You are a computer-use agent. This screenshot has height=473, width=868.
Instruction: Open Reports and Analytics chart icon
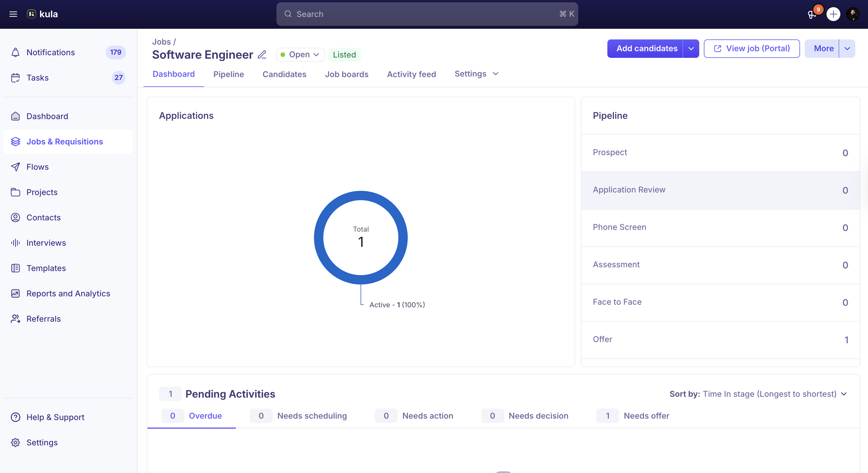click(x=16, y=293)
